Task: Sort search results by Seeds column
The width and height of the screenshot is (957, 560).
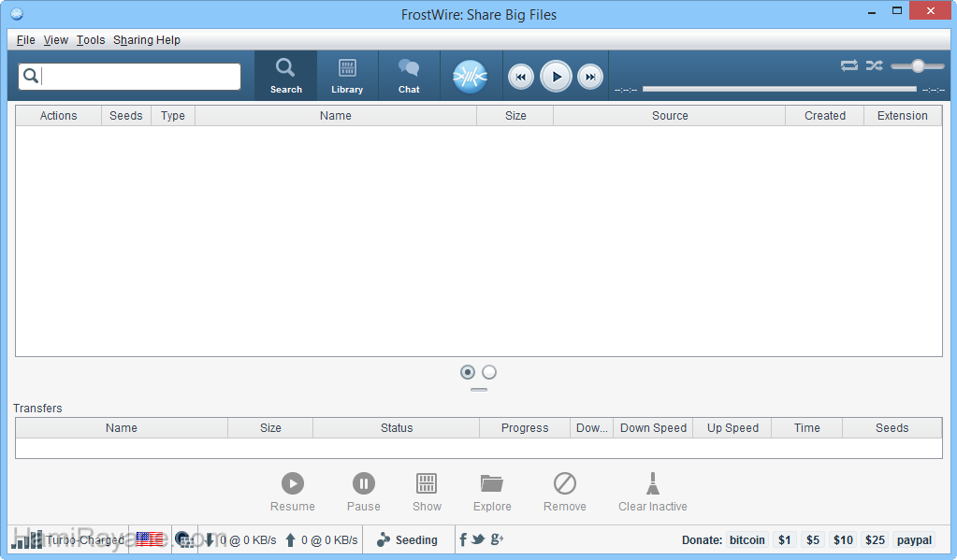Action: [125, 116]
